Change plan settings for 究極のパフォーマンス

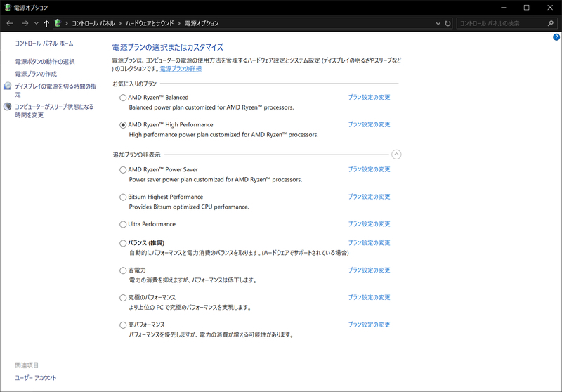(370, 297)
